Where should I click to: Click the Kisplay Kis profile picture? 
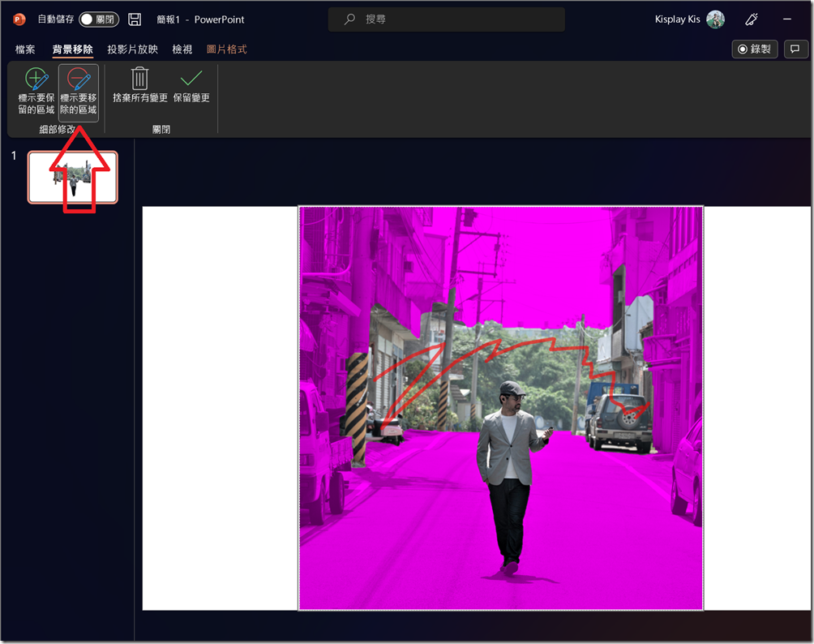click(x=716, y=19)
